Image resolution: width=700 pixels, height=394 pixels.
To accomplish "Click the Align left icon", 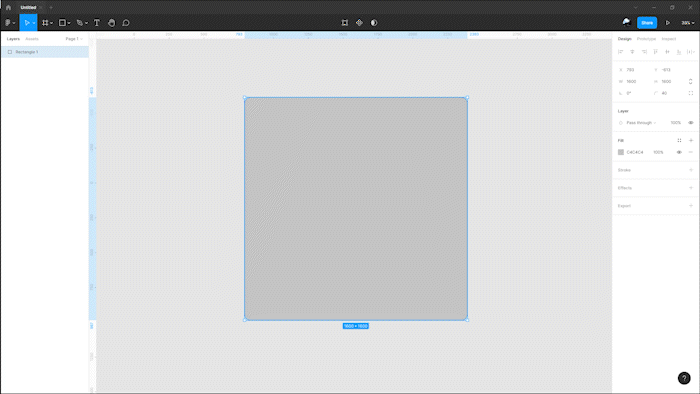I will [x=621, y=52].
